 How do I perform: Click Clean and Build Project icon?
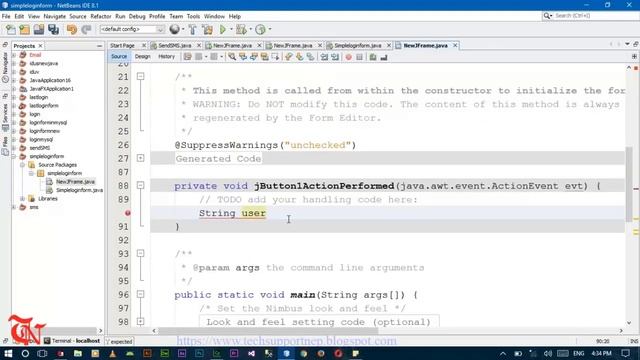tap(207, 29)
